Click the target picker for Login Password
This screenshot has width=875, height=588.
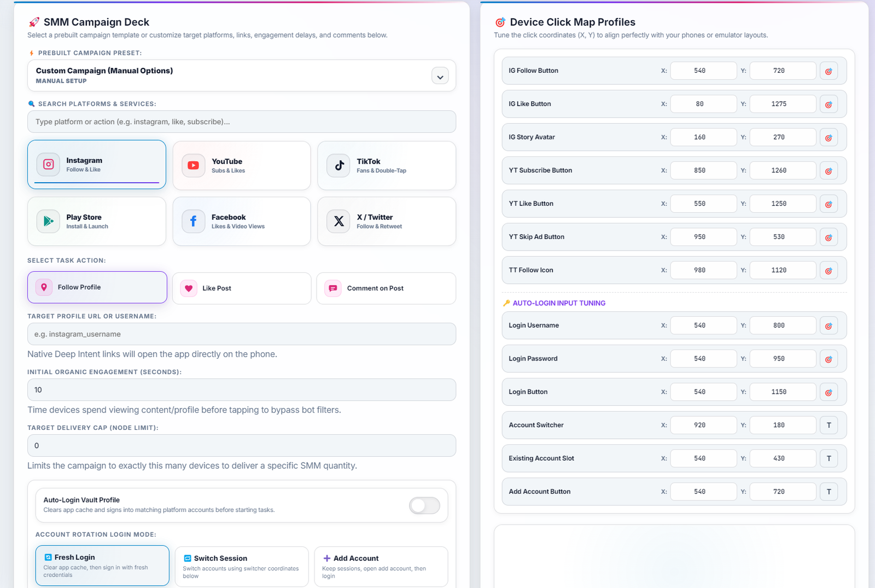click(829, 359)
